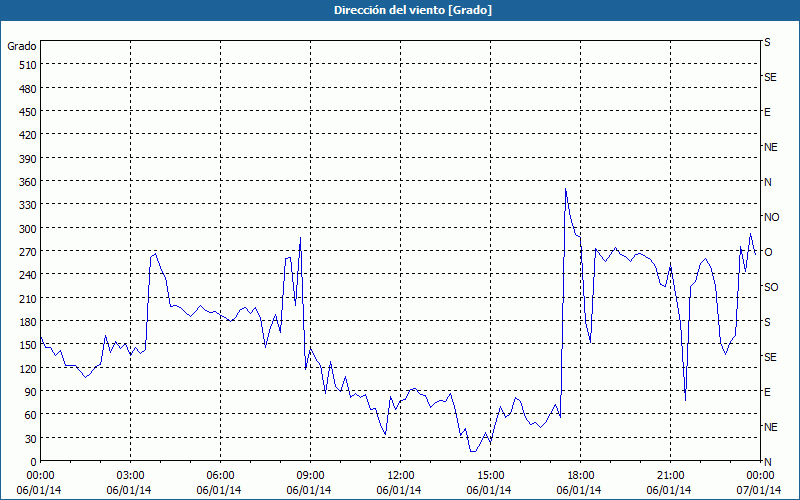Click the 360 degree axis label
The width and height of the screenshot is (800, 500).
[x=28, y=182]
